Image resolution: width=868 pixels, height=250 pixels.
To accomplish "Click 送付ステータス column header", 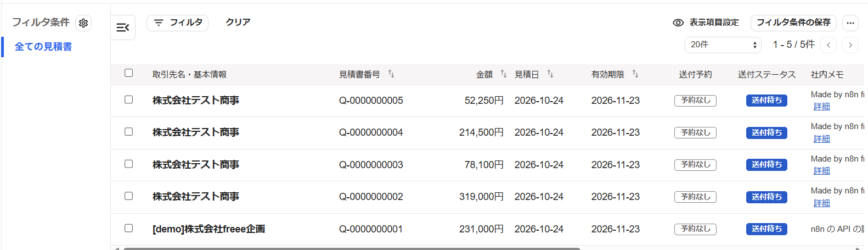I will coord(766,74).
